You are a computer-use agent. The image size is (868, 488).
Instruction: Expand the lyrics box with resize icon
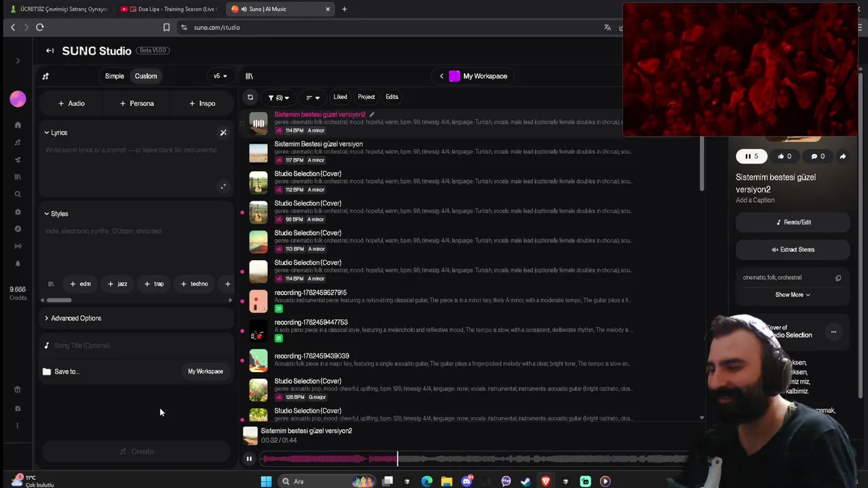coord(223,186)
